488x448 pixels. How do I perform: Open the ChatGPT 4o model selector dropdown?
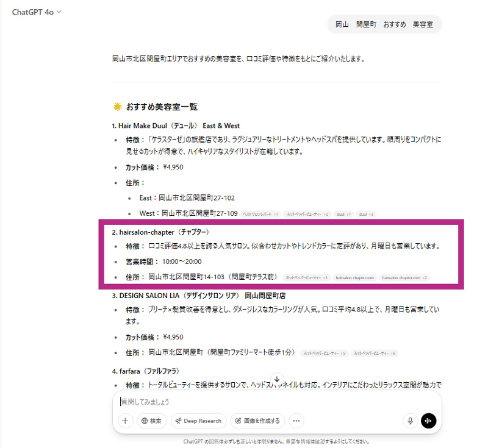(37, 12)
